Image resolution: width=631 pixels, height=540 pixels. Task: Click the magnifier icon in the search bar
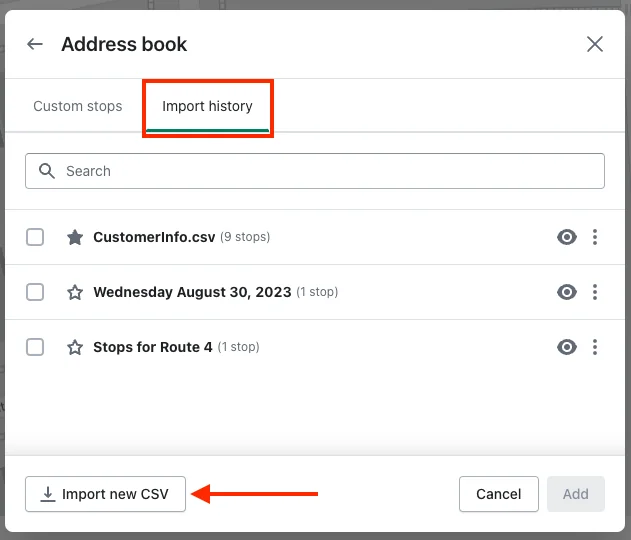tap(47, 171)
